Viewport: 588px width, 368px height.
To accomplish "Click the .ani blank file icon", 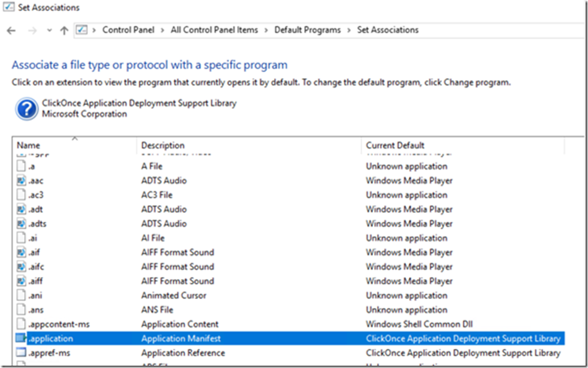I will point(21,295).
